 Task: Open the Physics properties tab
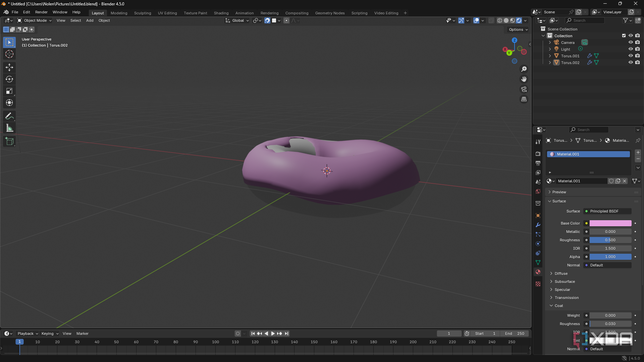[x=538, y=244]
